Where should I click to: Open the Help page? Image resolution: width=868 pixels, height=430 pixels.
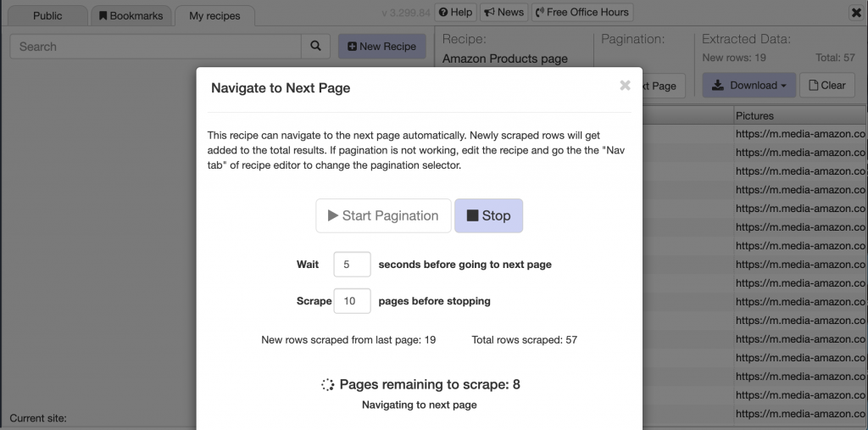click(455, 12)
